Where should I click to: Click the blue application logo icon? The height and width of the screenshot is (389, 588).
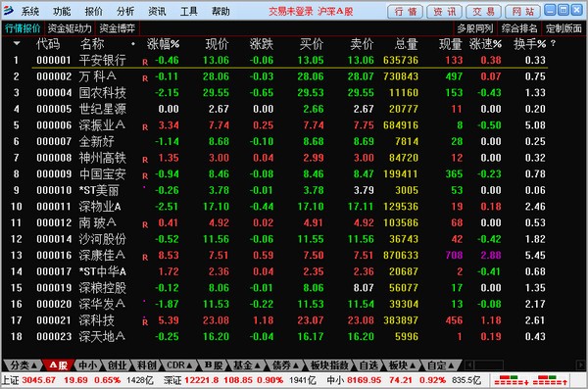tap(8, 11)
